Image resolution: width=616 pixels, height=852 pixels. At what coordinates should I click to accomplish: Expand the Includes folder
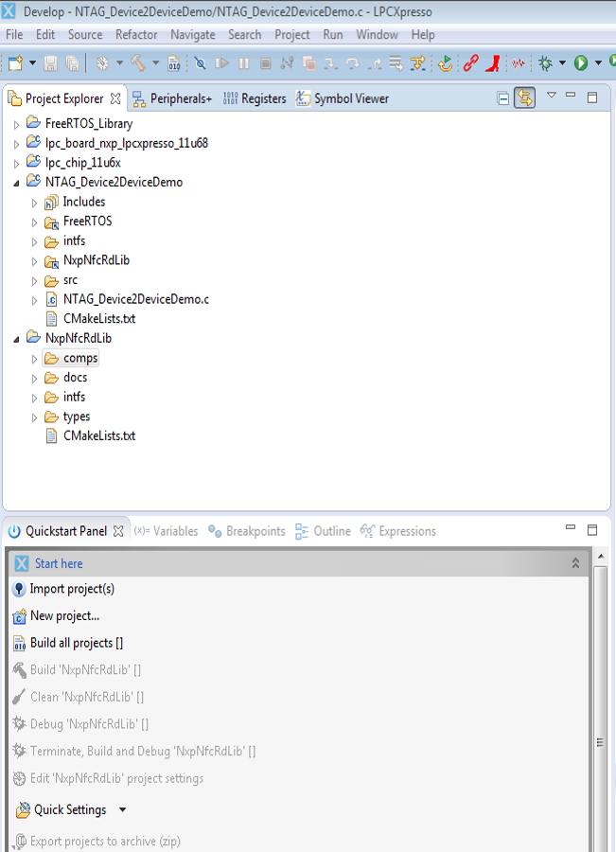tap(34, 203)
